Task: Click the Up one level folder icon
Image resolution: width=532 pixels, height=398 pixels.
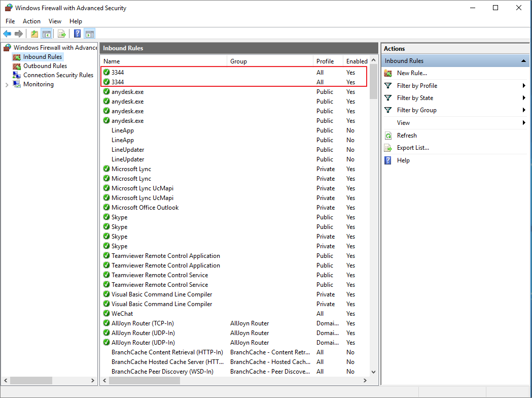Action: [x=34, y=34]
